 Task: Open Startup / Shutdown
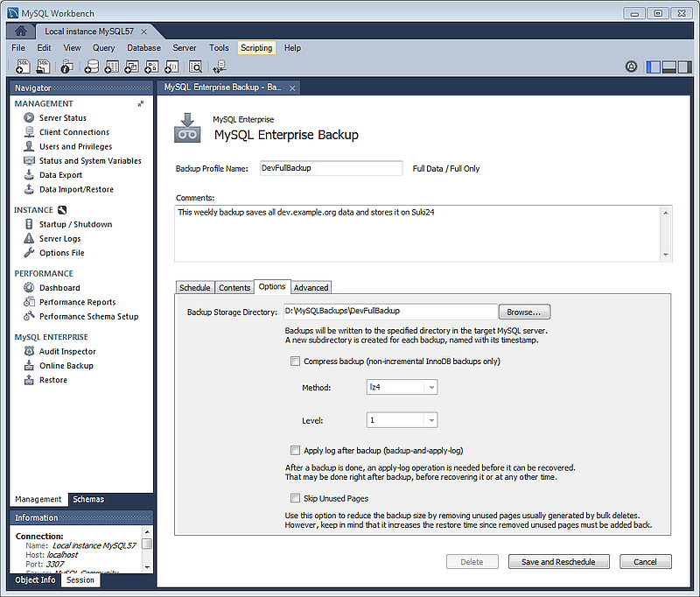(x=75, y=224)
